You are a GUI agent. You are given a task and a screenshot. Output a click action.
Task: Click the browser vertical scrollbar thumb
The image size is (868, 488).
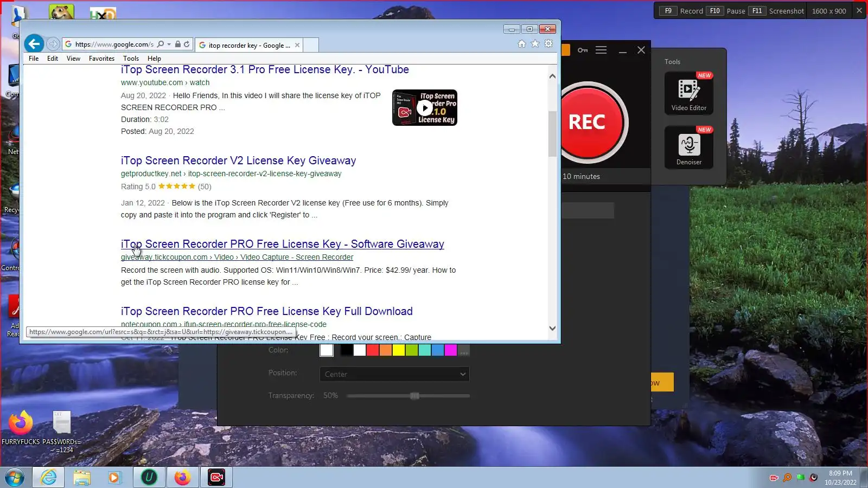tap(552, 133)
